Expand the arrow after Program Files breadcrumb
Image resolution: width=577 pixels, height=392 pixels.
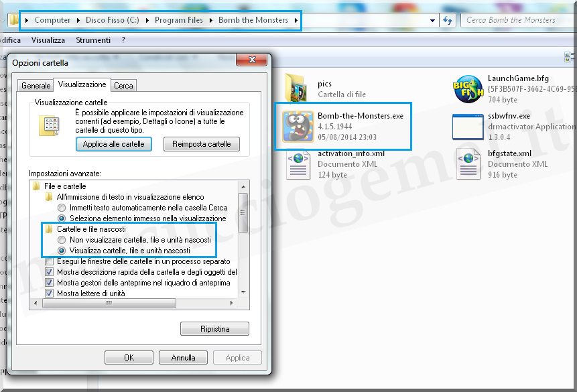pyautogui.click(x=211, y=20)
